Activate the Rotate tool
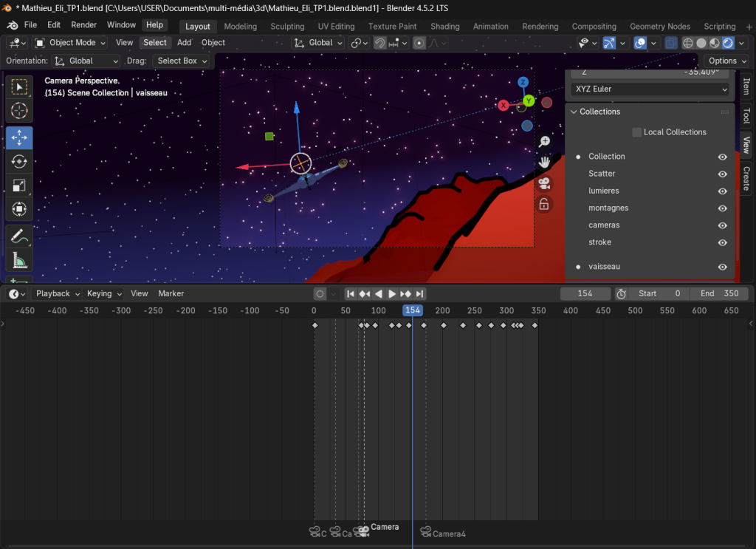 pos(19,161)
